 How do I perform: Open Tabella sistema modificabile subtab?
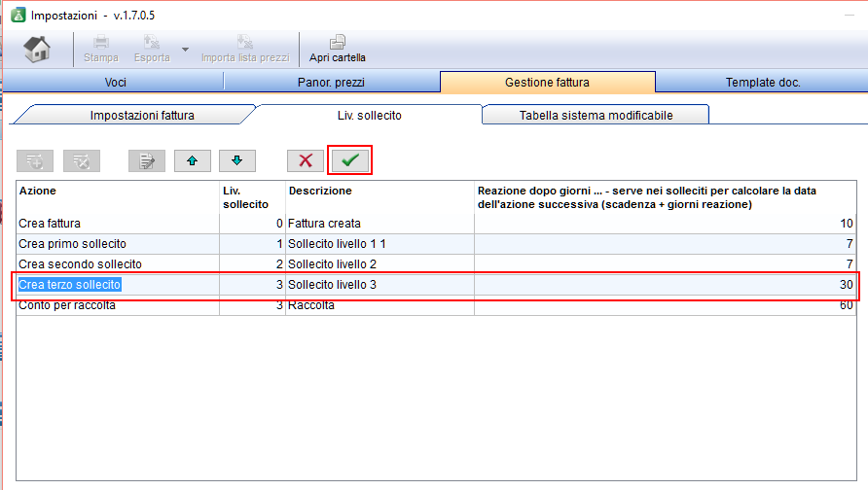(x=596, y=115)
